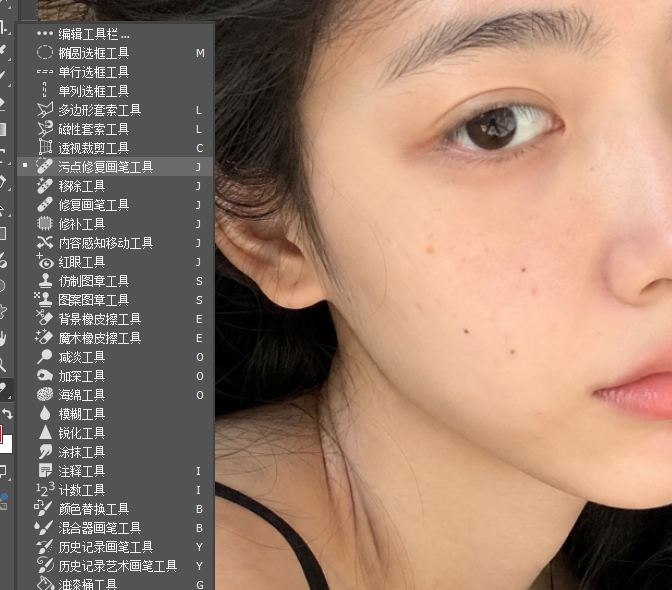The height and width of the screenshot is (590, 672).
Task: Select the 历史记录艺术画笔工具 art history brush
Action: click(115, 566)
